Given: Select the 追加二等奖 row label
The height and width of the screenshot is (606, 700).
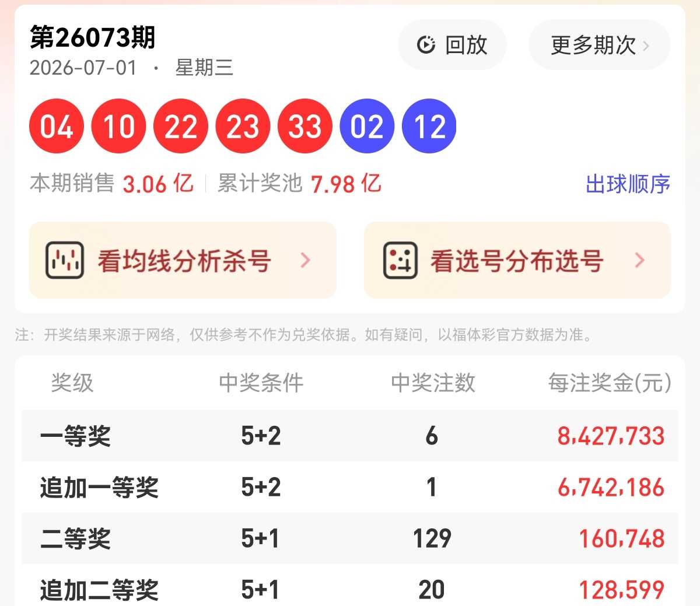Looking at the screenshot, I should point(99,590).
